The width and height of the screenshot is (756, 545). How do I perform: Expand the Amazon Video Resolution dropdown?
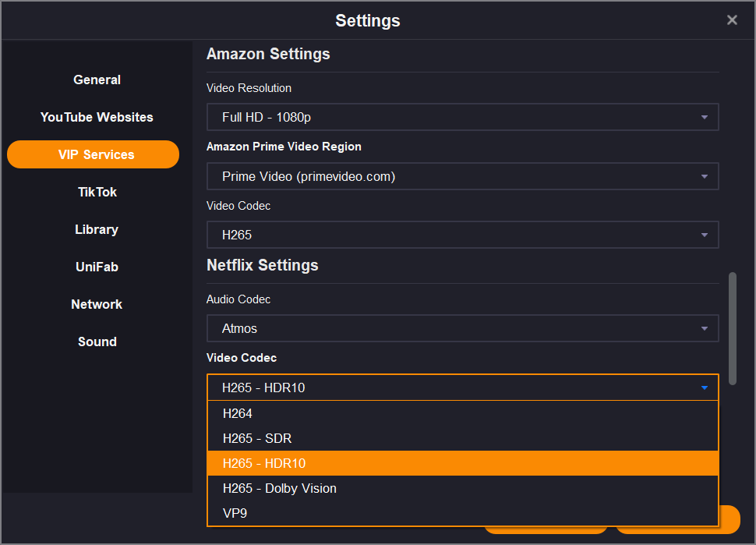point(462,117)
